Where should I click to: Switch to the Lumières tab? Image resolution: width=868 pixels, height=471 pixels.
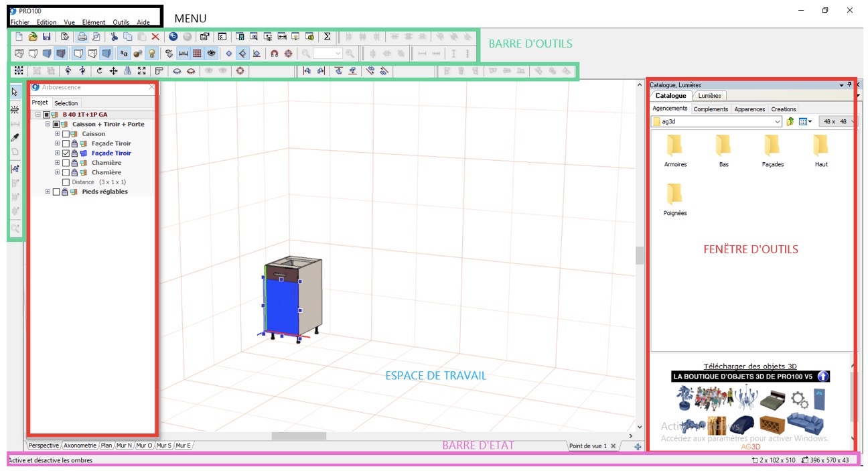[709, 96]
